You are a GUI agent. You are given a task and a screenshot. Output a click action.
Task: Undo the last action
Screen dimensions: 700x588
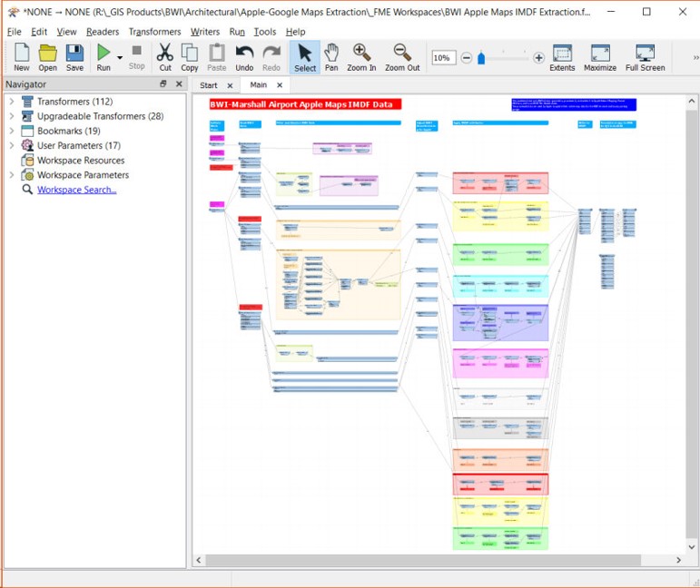[x=244, y=57]
